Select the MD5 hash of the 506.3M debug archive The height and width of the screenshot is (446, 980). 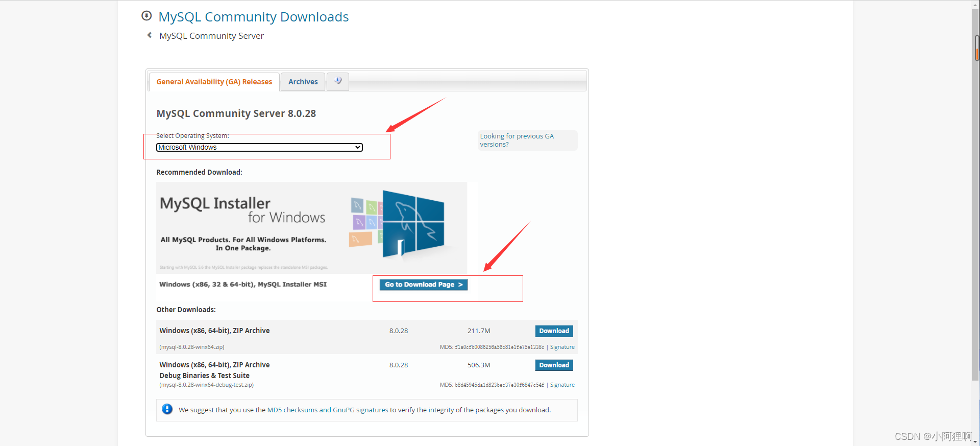coord(500,385)
